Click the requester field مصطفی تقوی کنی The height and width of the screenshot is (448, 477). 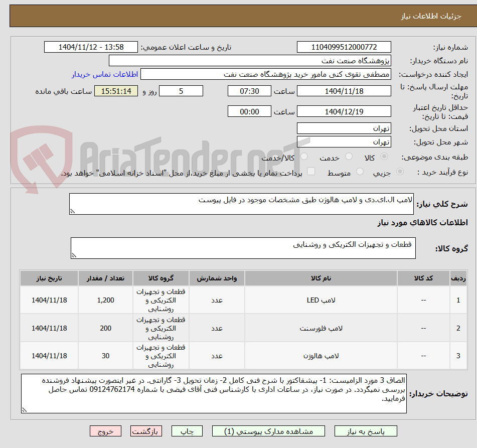click(x=266, y=74)
